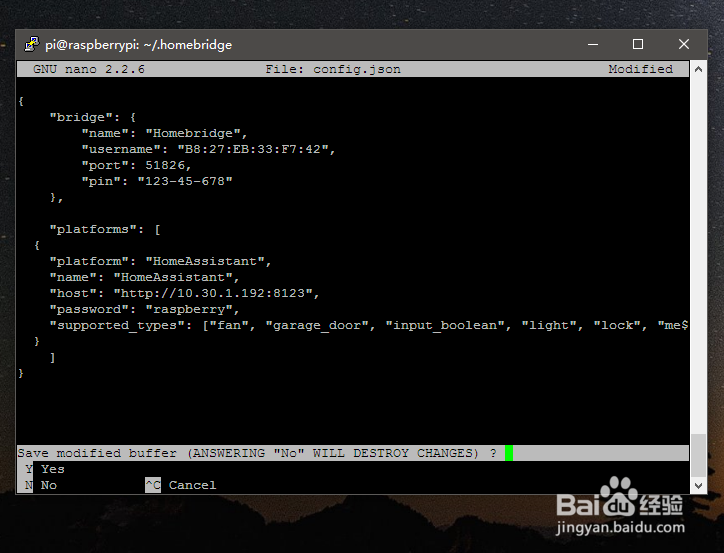Viewport: 724px width, 553px height.
Task: Click the "GNU nano 2.2.6" header text
Action: [x=89, y=69]
